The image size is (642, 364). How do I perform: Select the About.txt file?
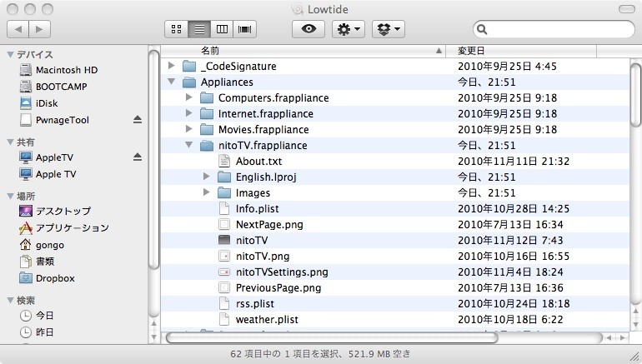258,161
